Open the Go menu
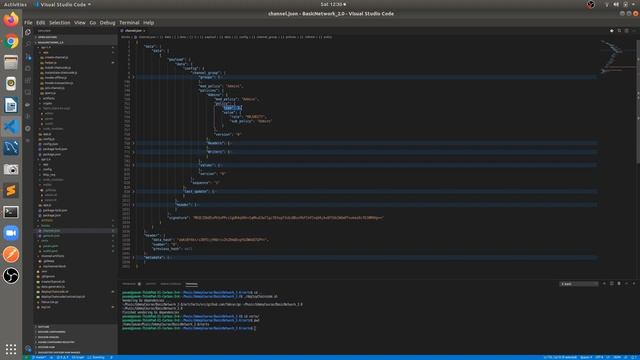 93,23
